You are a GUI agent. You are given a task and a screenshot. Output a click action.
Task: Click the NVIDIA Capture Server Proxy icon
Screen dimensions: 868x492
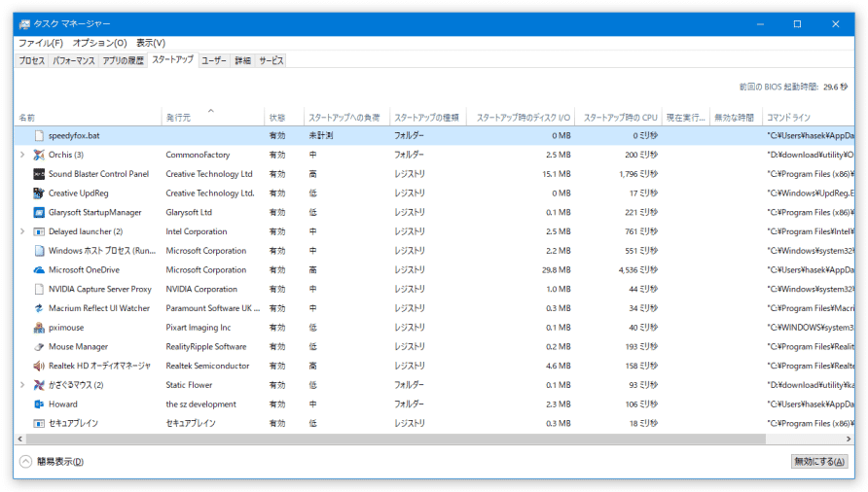[x=39, y=289]
